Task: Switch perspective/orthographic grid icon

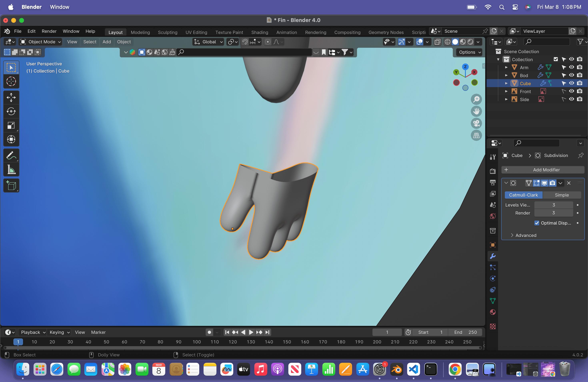Action: pyautogui.click(x=476, y=135)
